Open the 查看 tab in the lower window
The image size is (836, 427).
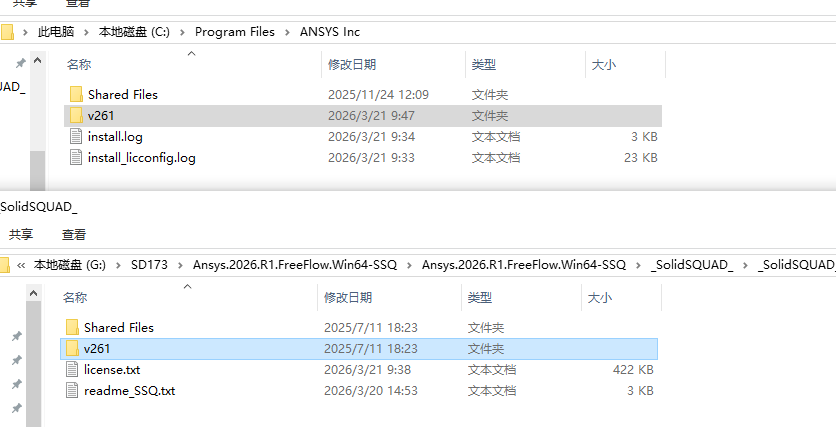click(x=74, y=234)
